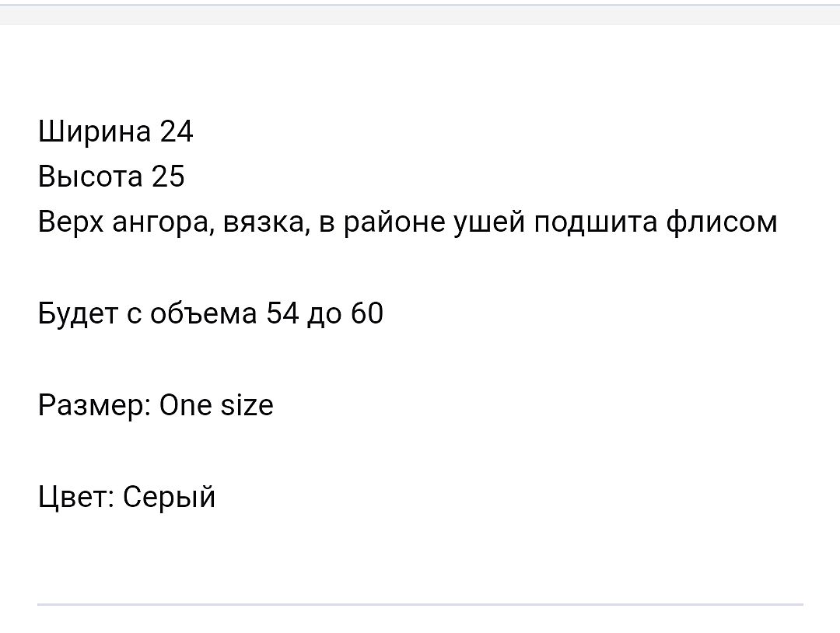Select the height value 25
Image resolution: width=840 pixels, height=633 pixels.
coord(168,177)
